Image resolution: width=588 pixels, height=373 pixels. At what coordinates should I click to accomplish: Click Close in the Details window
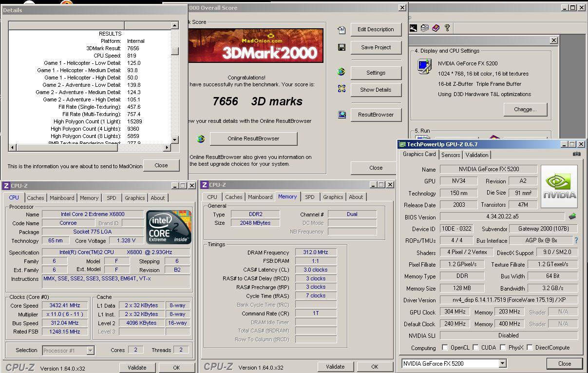coord(161,165)
